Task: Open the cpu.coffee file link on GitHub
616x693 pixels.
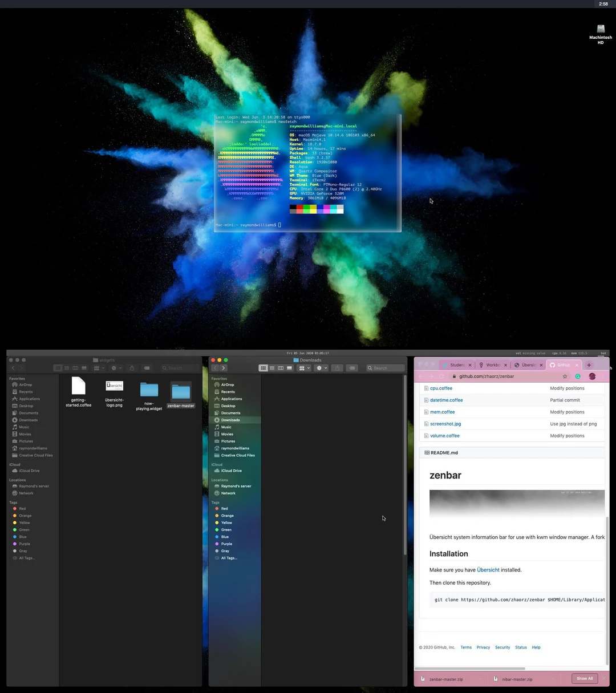Action: (x=441, y=388)
